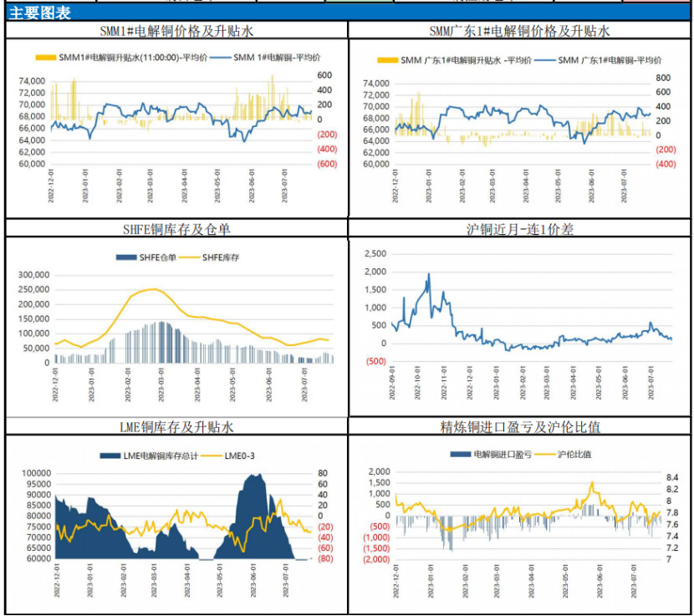Click the 电解铜进口盈亏 legend entry
Image resolution: width=694 pixels, height=616 pixels.
click(491, 454)
